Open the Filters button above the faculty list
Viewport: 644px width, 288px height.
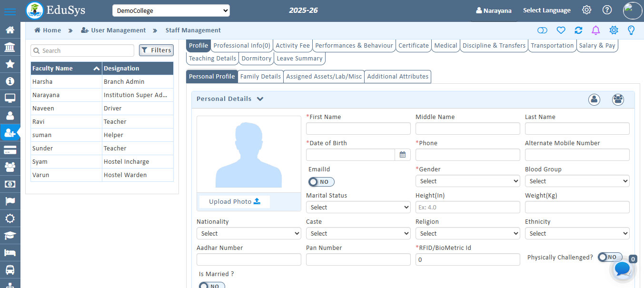click(x=156, y=50)
